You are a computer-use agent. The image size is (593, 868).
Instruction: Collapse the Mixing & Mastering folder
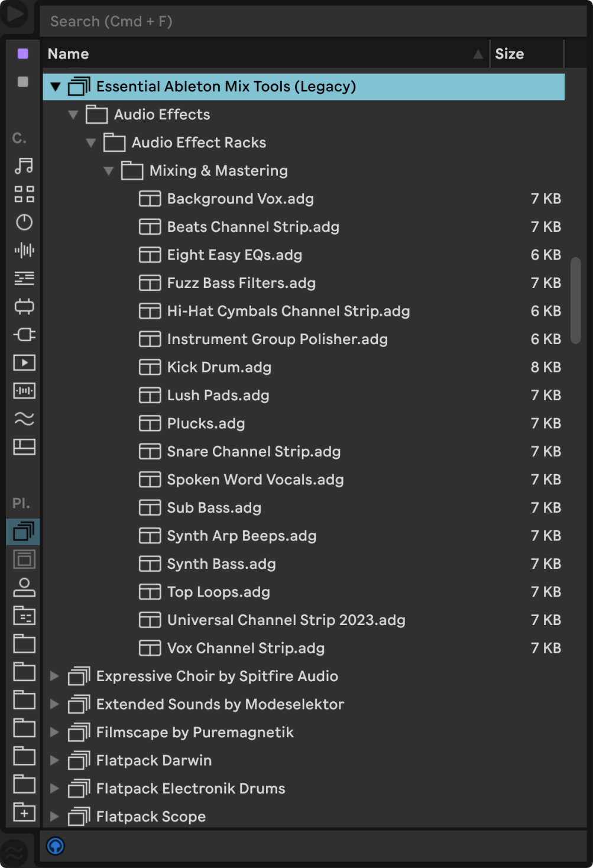pyautogui.click(x=108, y=171)
